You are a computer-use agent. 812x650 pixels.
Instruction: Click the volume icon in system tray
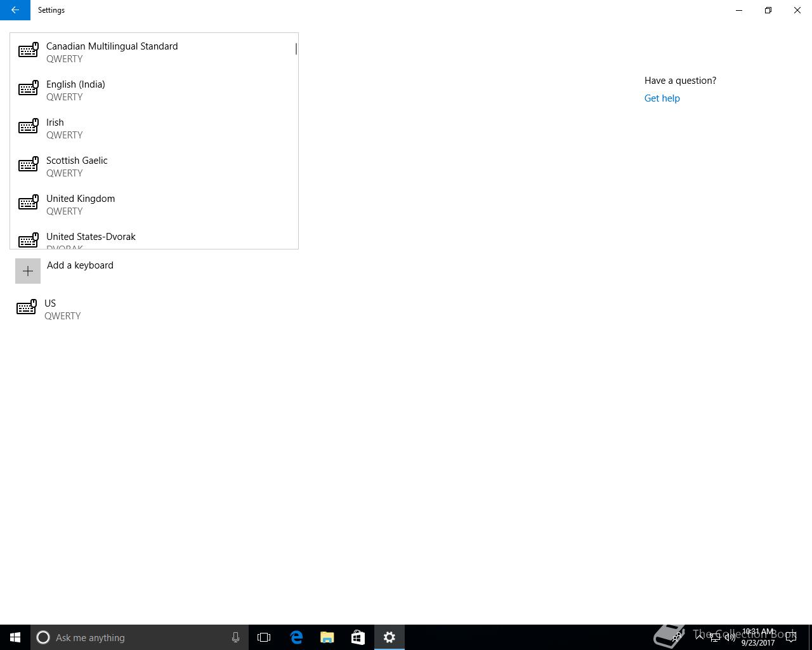[730, 637]
